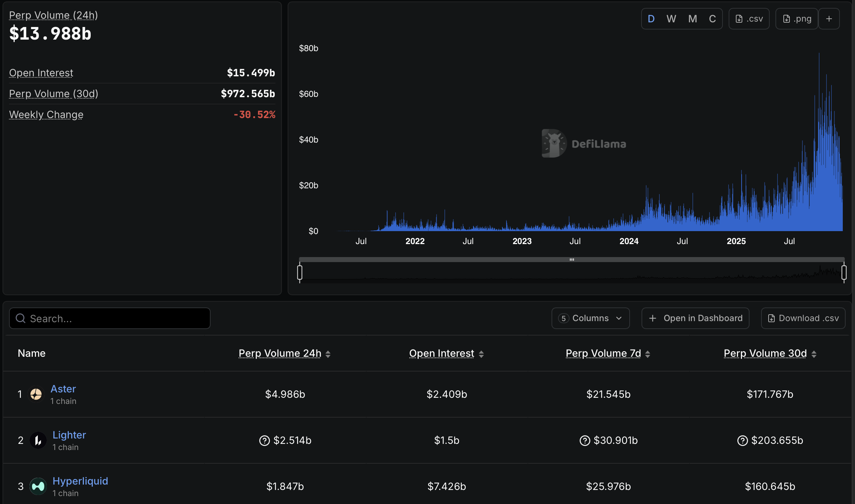Switch chart to Weekly view

point(671,18)
